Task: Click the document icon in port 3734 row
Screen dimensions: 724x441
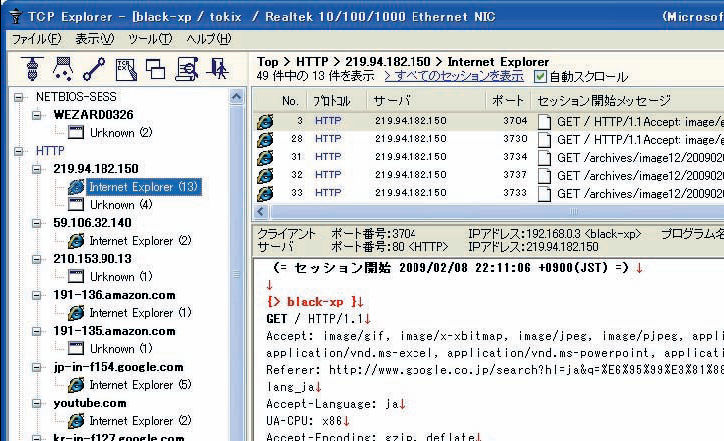Action: [544, 158]
